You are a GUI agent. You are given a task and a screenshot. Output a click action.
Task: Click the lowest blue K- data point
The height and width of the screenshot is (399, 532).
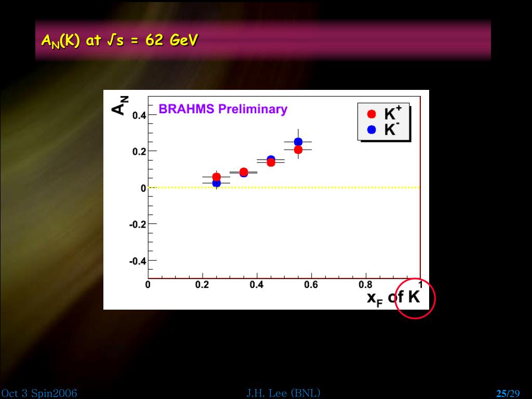[x=217, y=183]
